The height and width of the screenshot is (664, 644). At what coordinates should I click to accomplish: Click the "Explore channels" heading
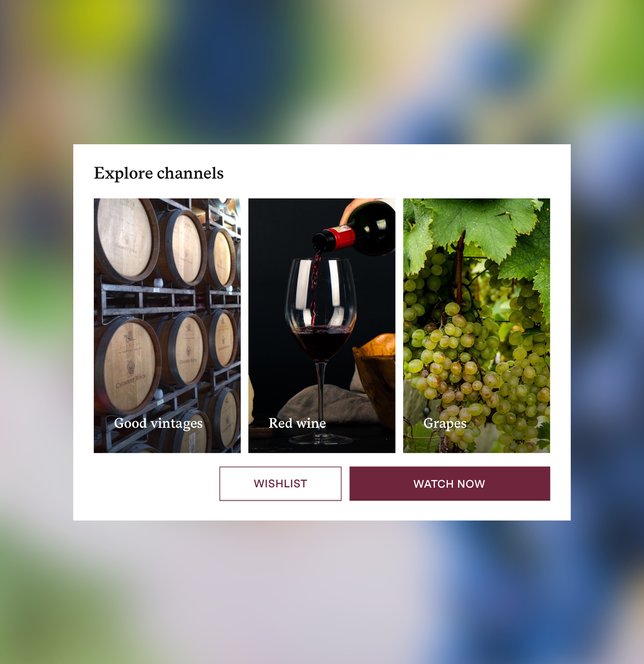pyautogui.click(x=159, y=173)
